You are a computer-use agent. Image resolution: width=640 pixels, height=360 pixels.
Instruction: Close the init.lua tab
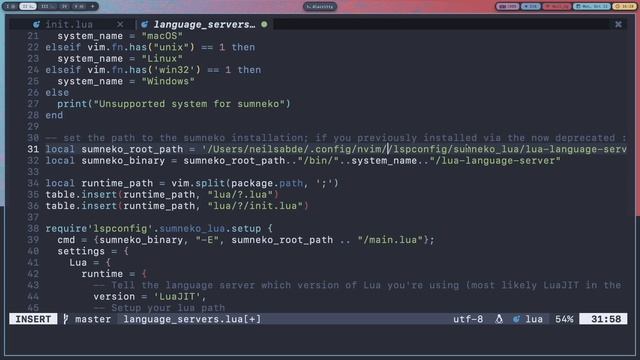coord(120,24)
